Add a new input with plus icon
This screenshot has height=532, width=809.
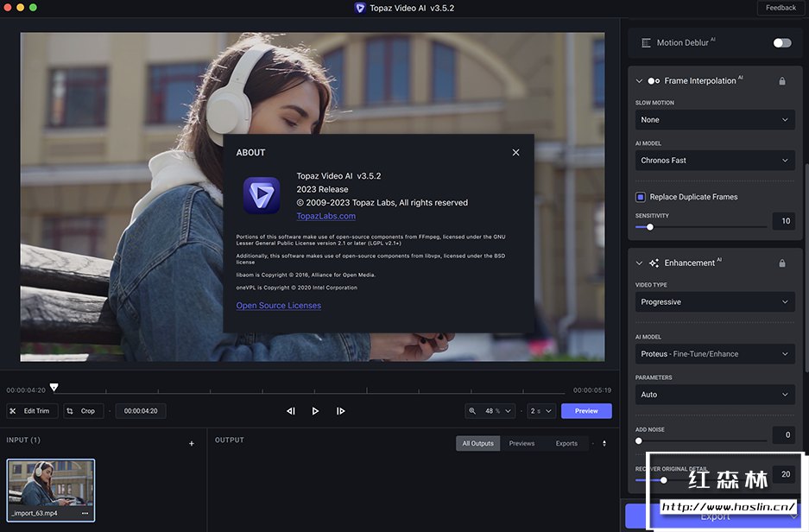pos(192,444)
